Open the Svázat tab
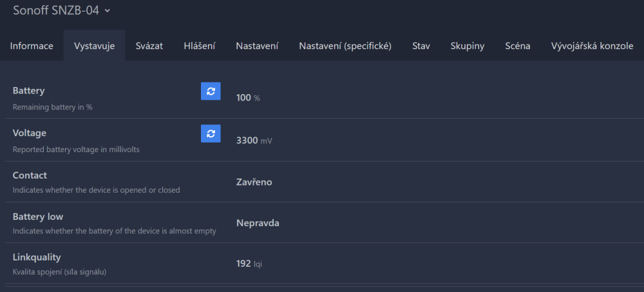This screenshot has width=644, height=292. click(x=149, y=46)
